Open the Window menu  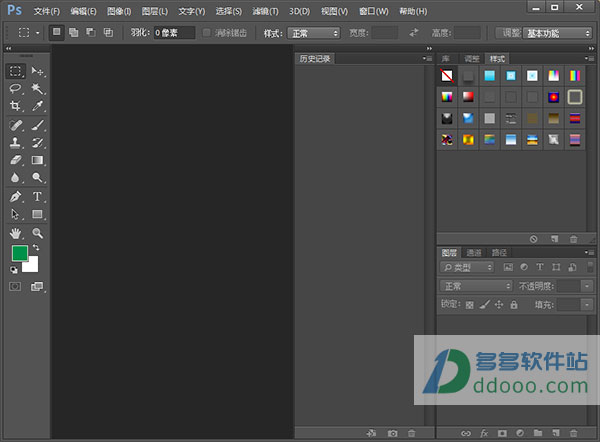click(x=373, y=11)
